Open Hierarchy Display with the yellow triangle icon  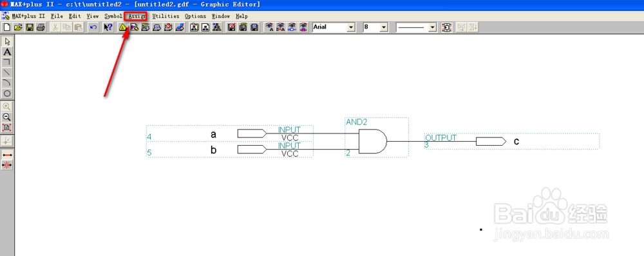point(123,28)
